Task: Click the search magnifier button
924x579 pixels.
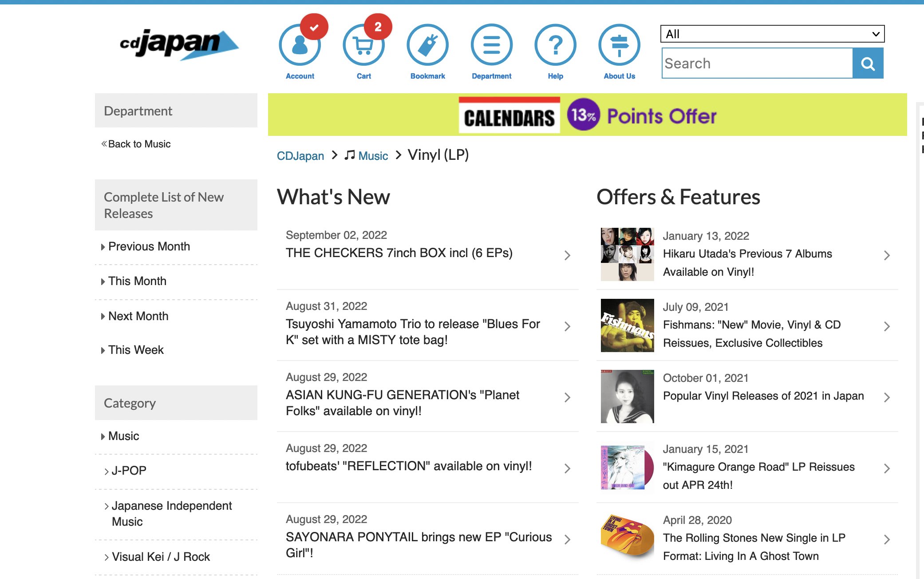Action: [x=868, y=63]
